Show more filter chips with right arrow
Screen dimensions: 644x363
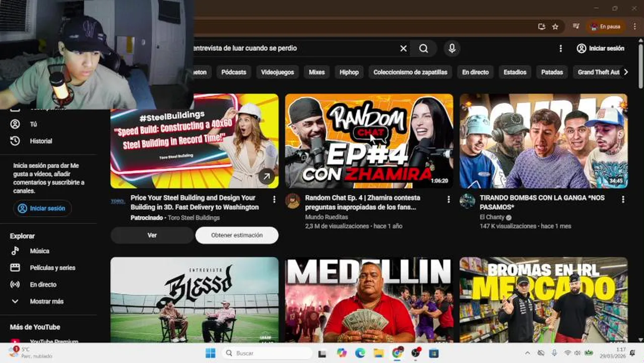(x=626, y=72)
